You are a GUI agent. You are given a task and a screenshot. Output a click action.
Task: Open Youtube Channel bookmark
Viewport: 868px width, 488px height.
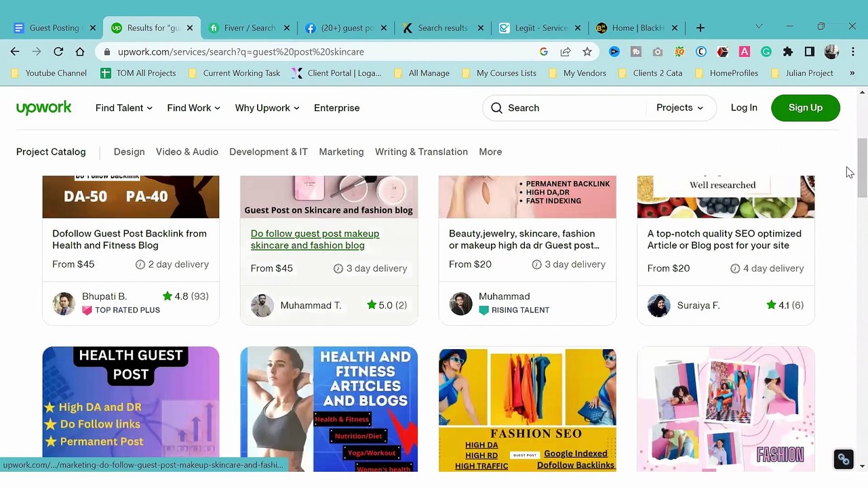point(50,73)
